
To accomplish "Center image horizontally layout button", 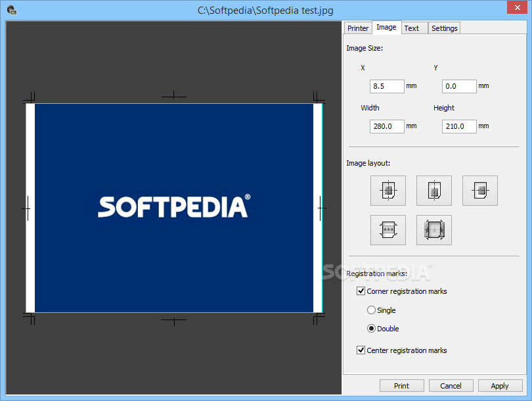I will pos(434,191).
